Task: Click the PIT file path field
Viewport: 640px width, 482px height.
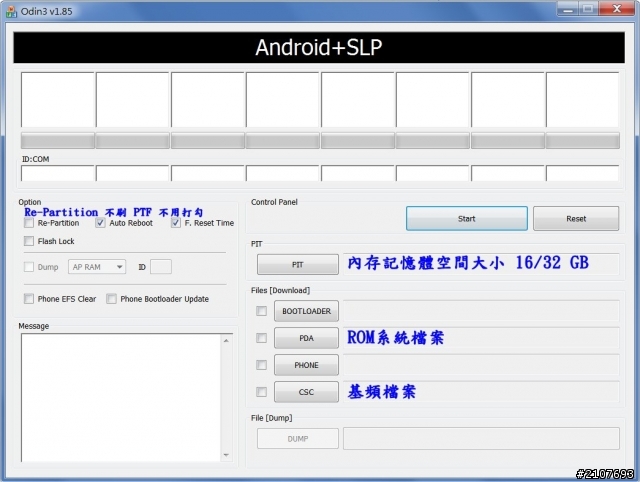Action: tap(481, 264)
